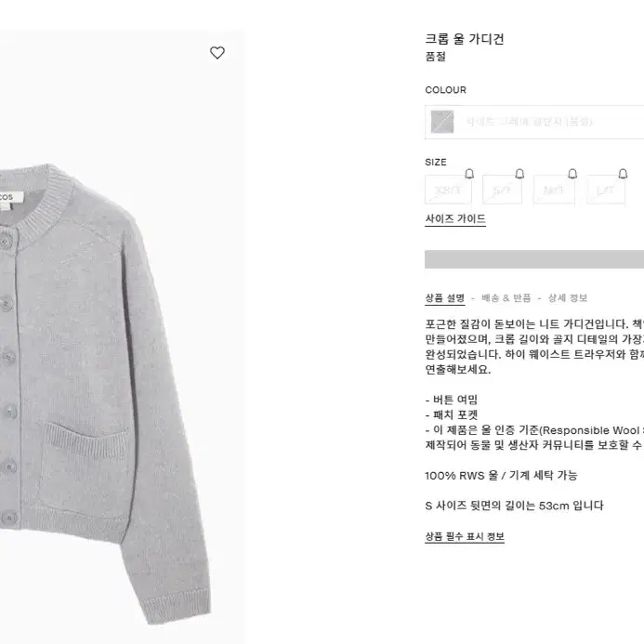Click the patch pocket on cardigan photo

point(85,468)
